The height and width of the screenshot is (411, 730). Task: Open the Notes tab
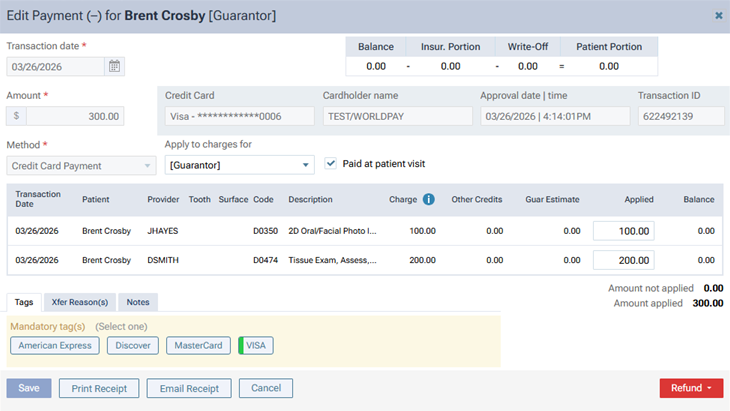click(x=138, y=302)
